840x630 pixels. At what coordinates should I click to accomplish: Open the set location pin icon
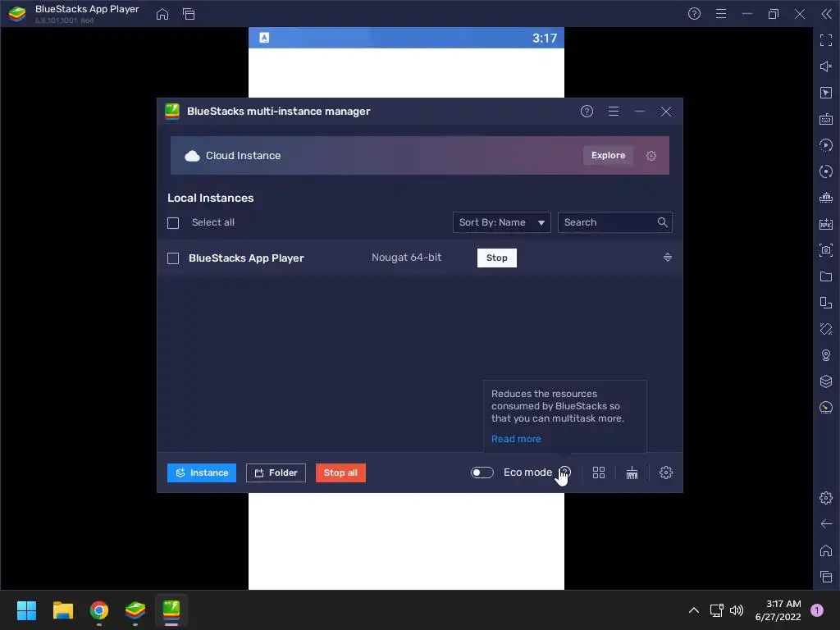pyautogui.click(x=825, y=355)
